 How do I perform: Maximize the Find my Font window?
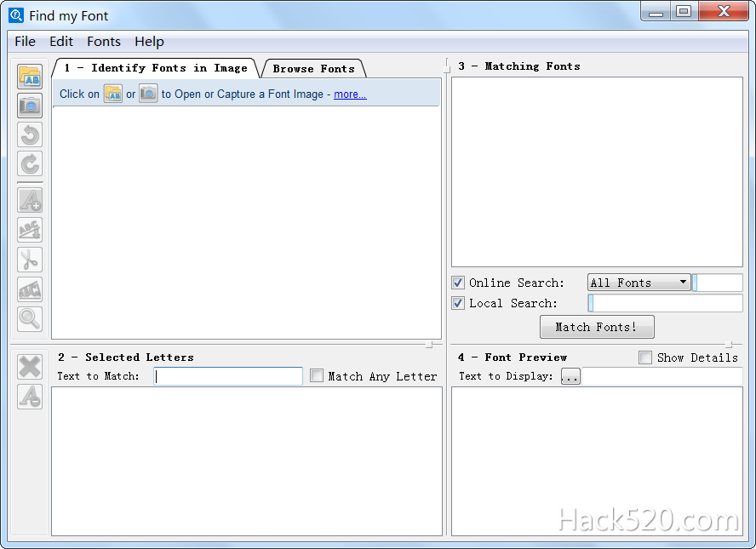684,12
